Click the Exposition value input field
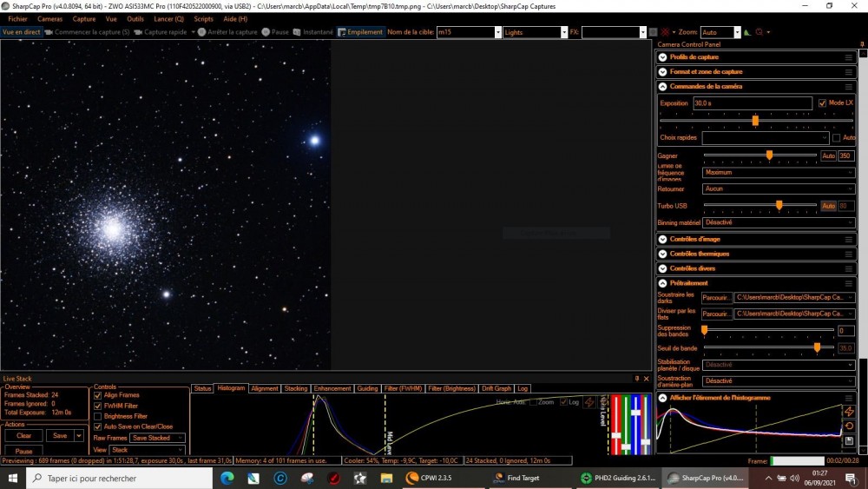This screenshot has height=489, width=868. 752,103
